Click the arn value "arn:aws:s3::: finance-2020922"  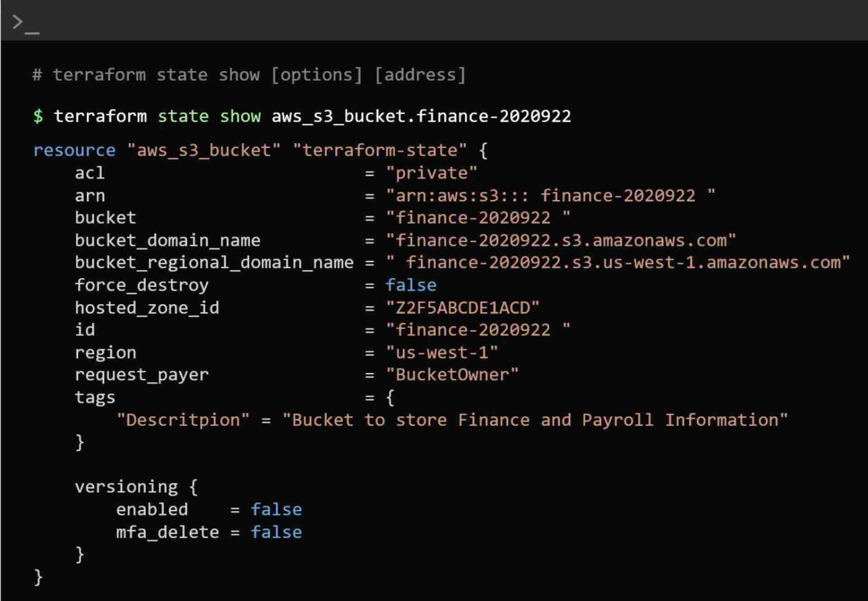point(550,196)
